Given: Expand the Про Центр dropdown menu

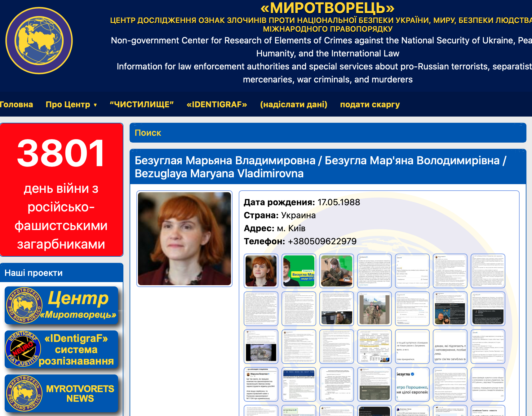Looking at the screenshot, I should [x=71, y=104].
